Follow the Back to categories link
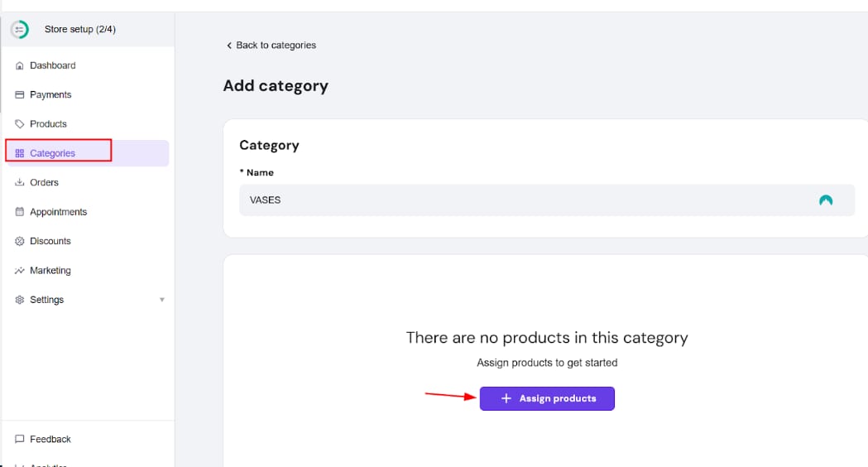 [x=276, y=46]
